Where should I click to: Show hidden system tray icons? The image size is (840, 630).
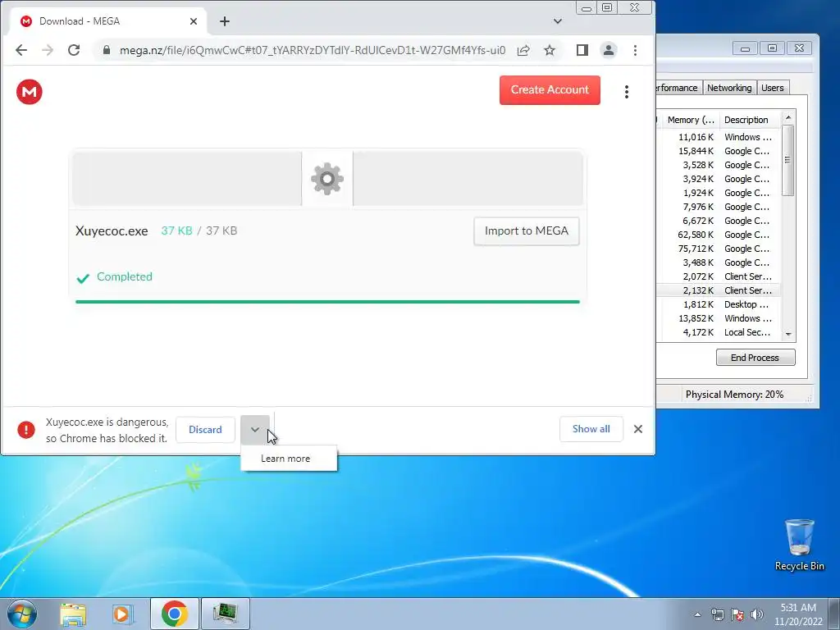click(697, 614)
